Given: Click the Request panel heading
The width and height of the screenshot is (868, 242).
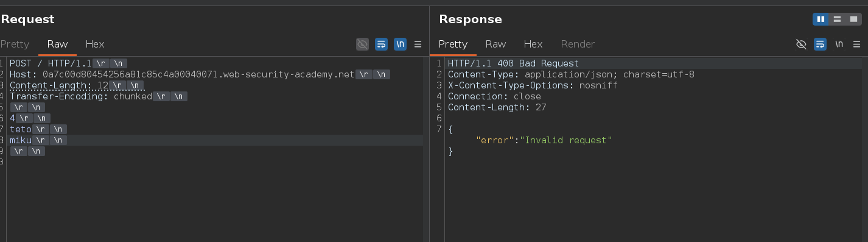Looking at the screenshot, I should point(27,20).
